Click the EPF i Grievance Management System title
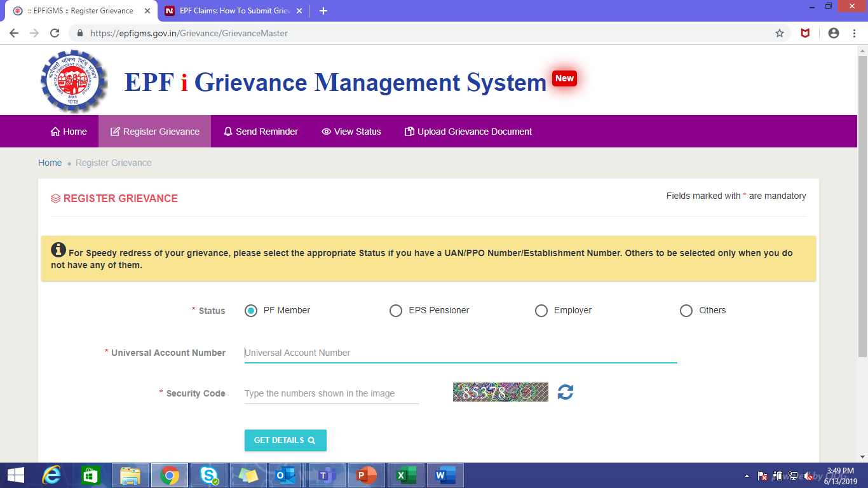This screenshot has width=868, height=488. click(x=336, y=82)
